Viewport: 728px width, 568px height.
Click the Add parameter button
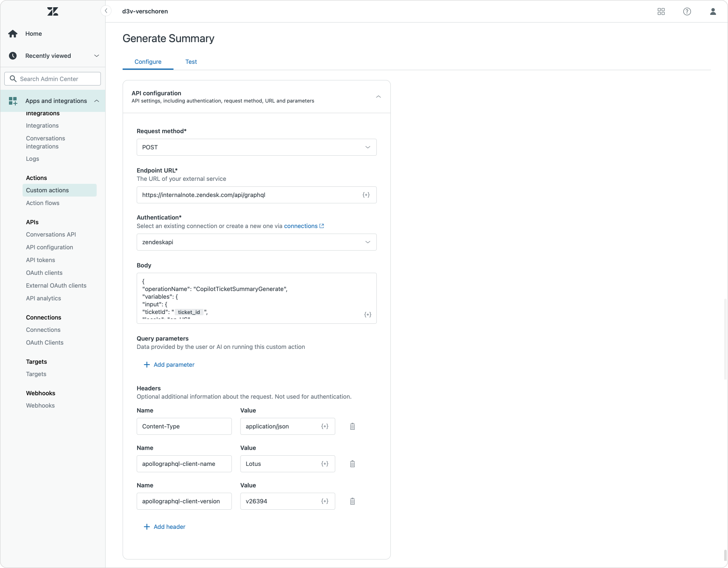point(169,365)
